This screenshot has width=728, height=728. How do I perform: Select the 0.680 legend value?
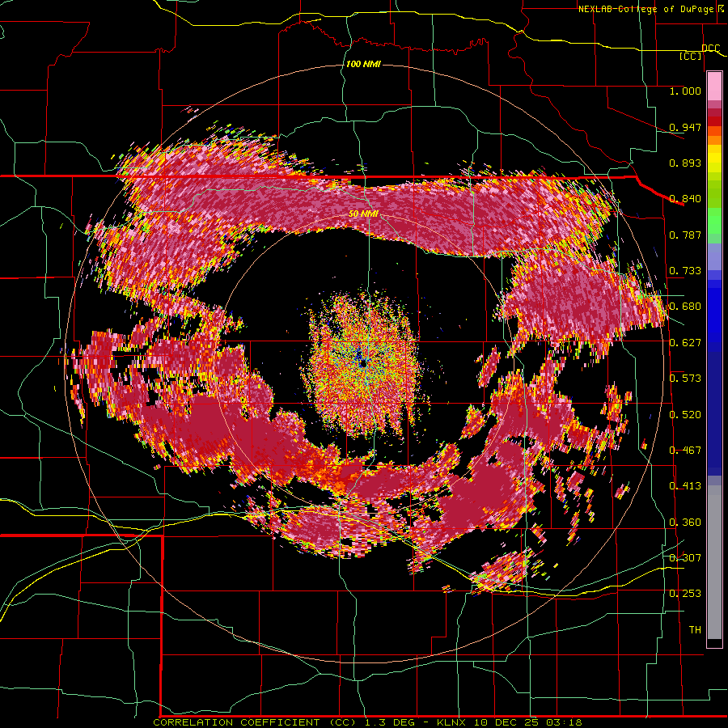pos(685,307)
